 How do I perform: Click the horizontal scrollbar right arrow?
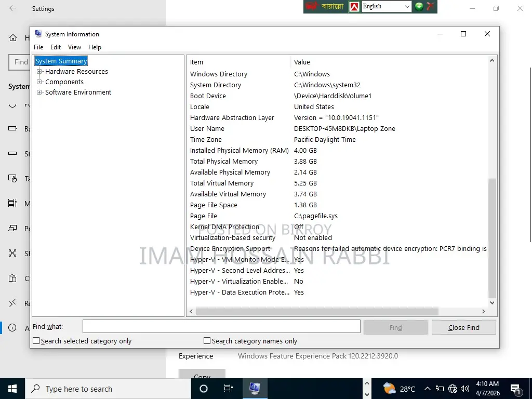(484, 311)
